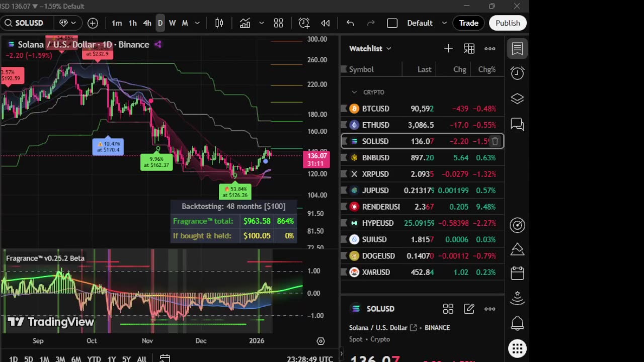Image resolution: width=644 pixels, height=362 pixels.
Task: Open the watchlist more options menu
Action: pyautogui.click(x=490, y=49)
